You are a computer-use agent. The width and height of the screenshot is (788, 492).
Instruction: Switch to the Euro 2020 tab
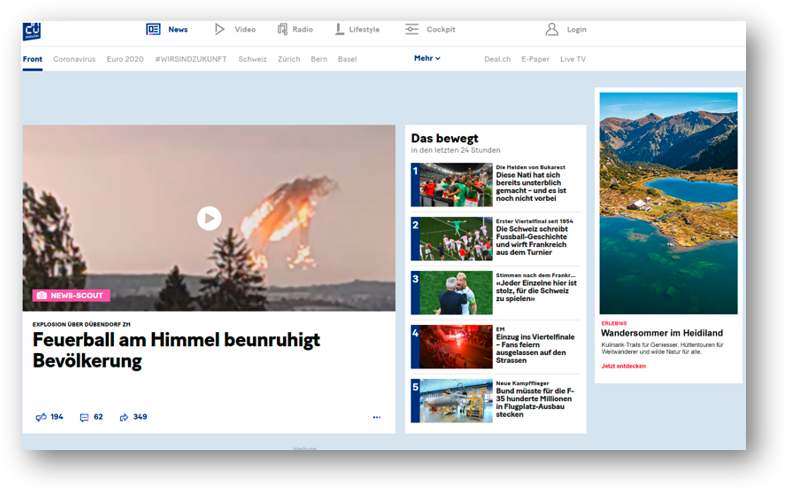click(x=125, y=59)
